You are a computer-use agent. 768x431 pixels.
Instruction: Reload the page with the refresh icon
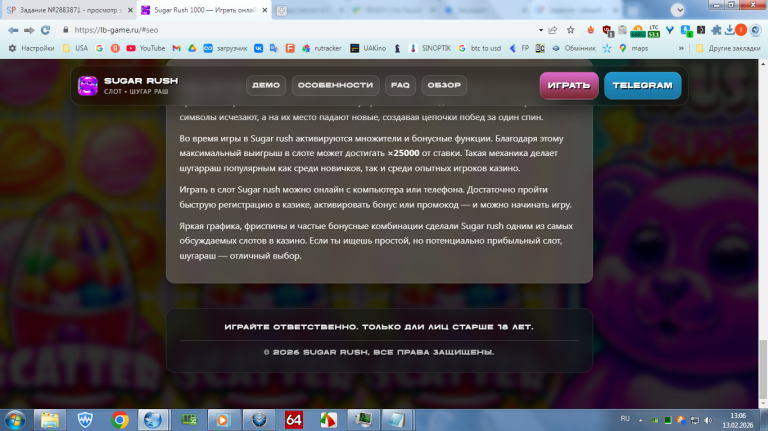tap(46, 30)
